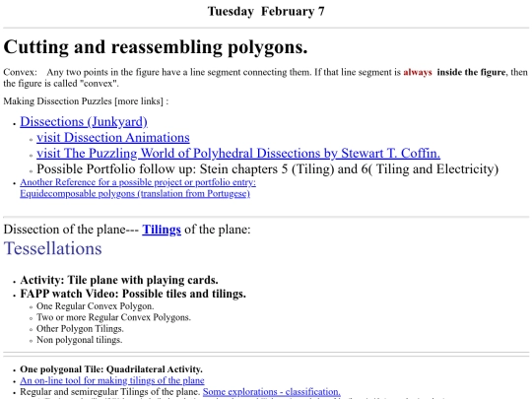Open 'Some explorations - classification' link

coord(272,391)
